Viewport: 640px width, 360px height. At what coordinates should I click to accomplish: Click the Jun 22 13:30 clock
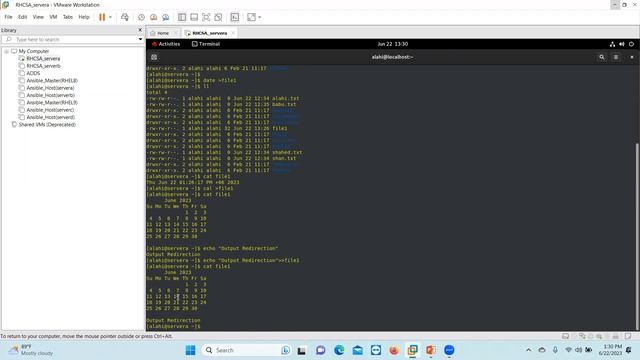[393, 44]
